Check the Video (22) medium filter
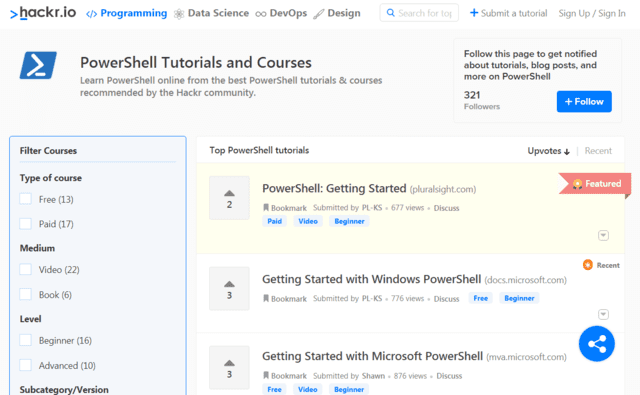Screen dimensions: 640x395 click(x=25, y=269)
